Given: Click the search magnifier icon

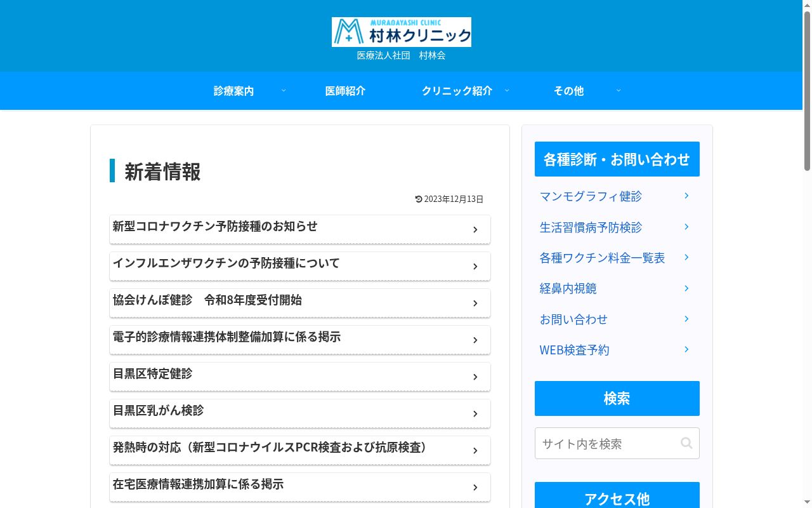Looking at the screenshot, I should 686,443.
